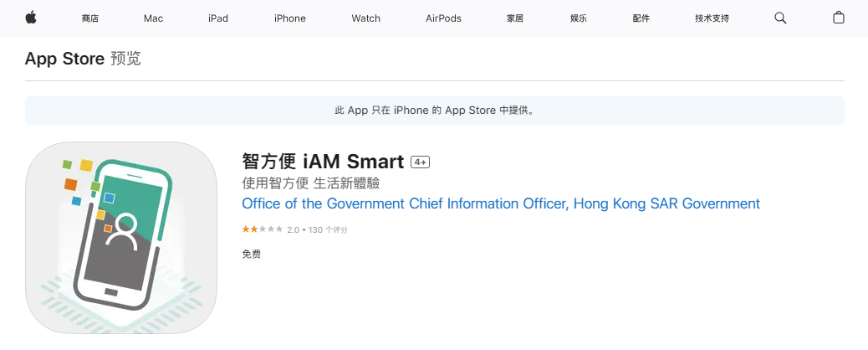Select 配件 in the navigation bar
Screen dimensions: 868x350
point(641,18)
